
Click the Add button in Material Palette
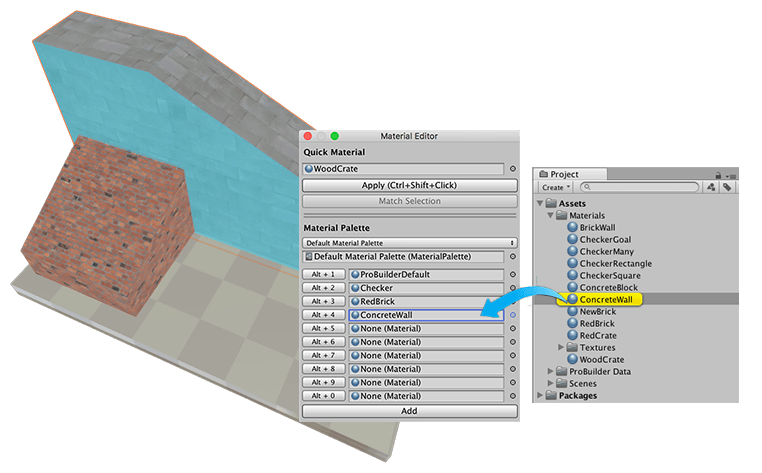coord(409,411)
